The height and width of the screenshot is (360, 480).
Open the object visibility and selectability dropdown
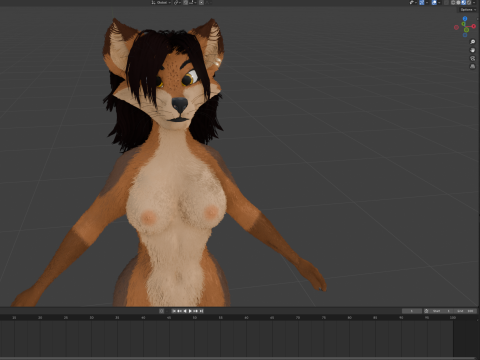pos(413,2)
